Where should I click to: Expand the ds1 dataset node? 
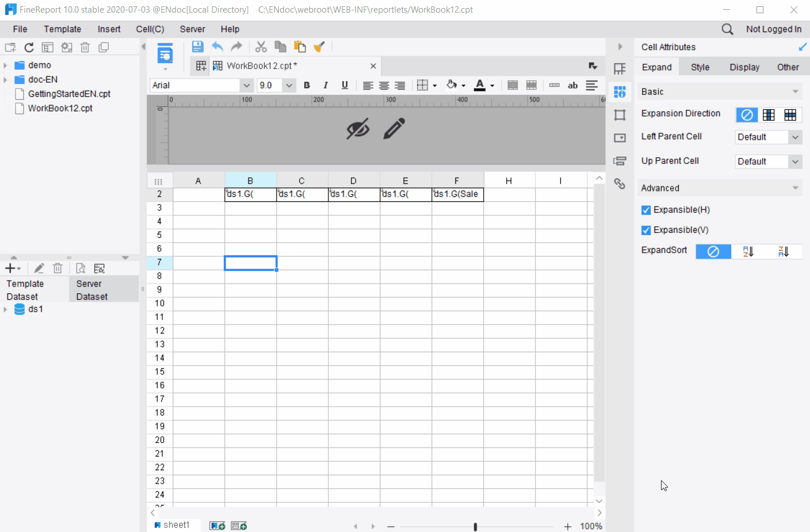[5, 309]
